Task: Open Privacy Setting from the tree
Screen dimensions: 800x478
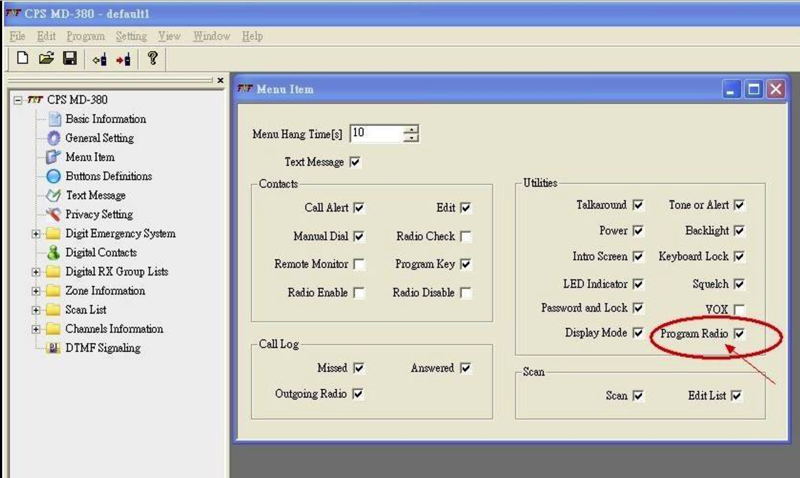Action: click(x=99, y=214)
